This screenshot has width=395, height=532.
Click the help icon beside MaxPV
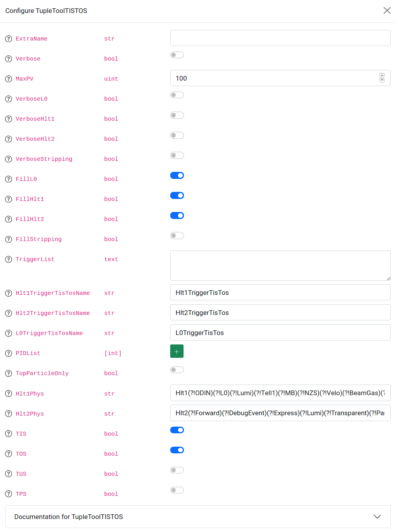click(x=9, y=79)
